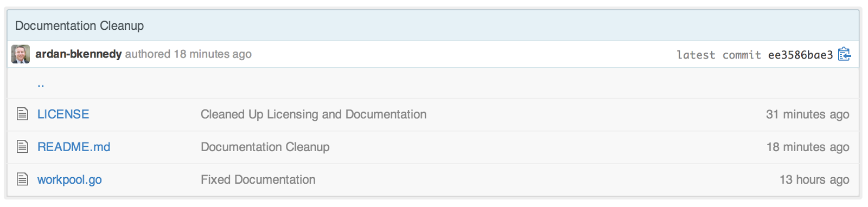
Task: Open the README.md file
Action: tap(74, 147)
